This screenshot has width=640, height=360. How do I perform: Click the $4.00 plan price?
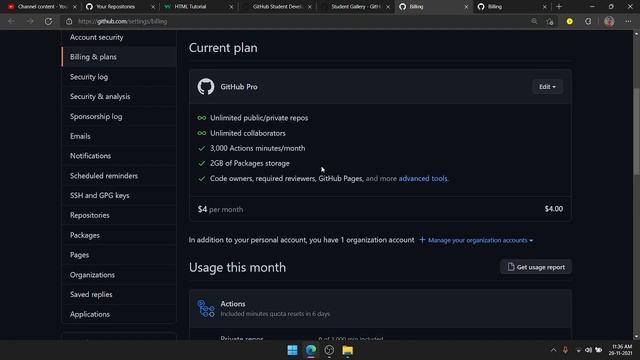pos(553,209)
